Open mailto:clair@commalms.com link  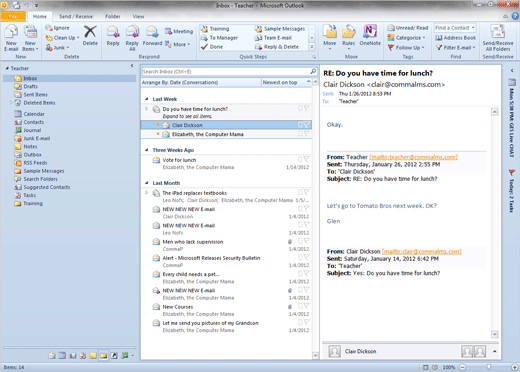422,251
